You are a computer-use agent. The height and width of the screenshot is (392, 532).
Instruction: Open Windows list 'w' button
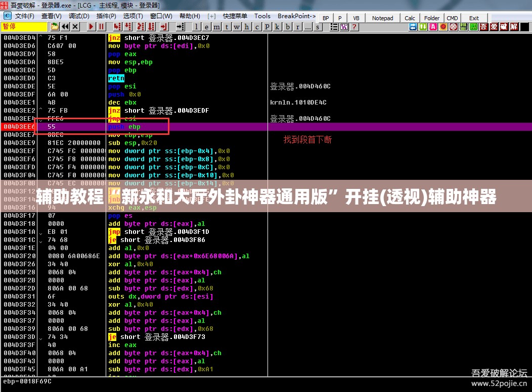[237, 27]
